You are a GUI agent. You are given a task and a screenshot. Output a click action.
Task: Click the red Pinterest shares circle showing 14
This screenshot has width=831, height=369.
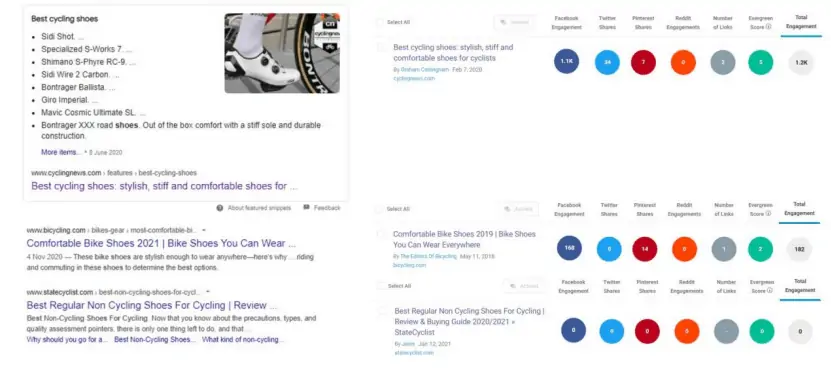[x=645, y=249]
